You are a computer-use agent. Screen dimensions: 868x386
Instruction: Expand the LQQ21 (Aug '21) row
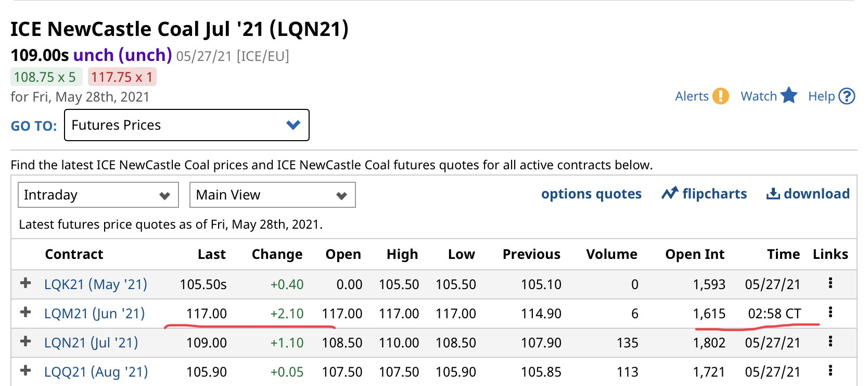tap(25, 371)
